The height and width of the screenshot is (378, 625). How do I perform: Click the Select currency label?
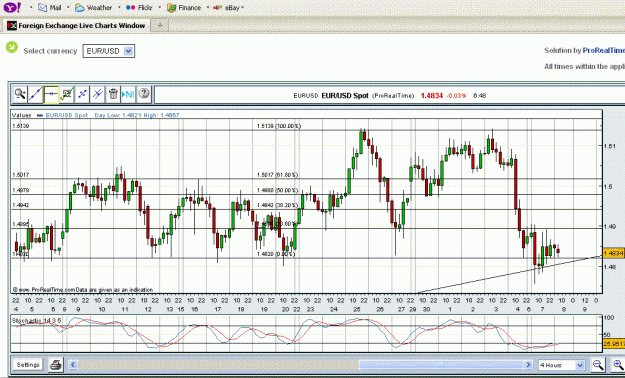pos(50,51)
